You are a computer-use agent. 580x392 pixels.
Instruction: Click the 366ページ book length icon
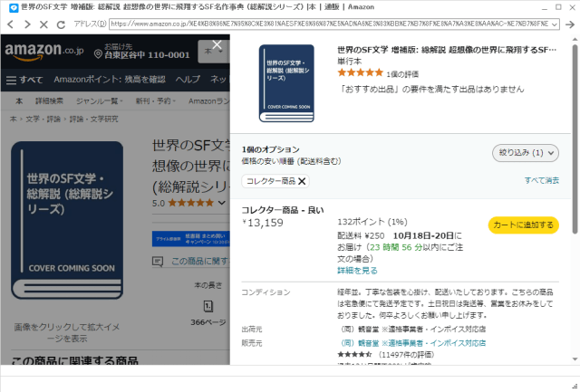(208, 306)
